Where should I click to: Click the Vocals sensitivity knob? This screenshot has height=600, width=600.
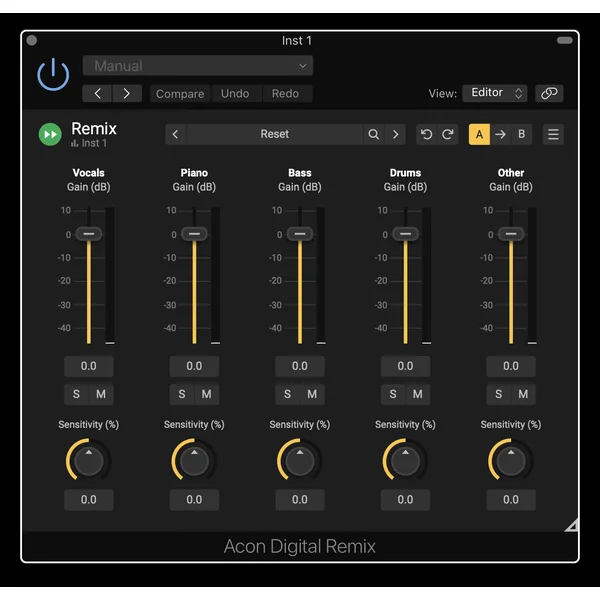89,460
